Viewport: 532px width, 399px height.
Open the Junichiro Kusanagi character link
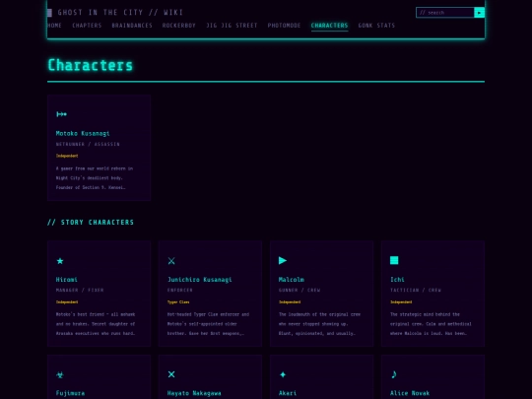[x=199, y=280]
